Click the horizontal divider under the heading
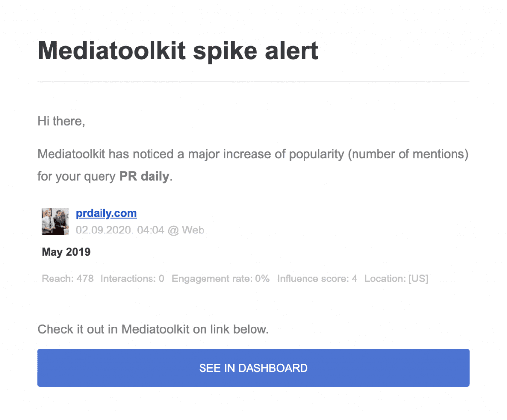 (x=253, y=80)
